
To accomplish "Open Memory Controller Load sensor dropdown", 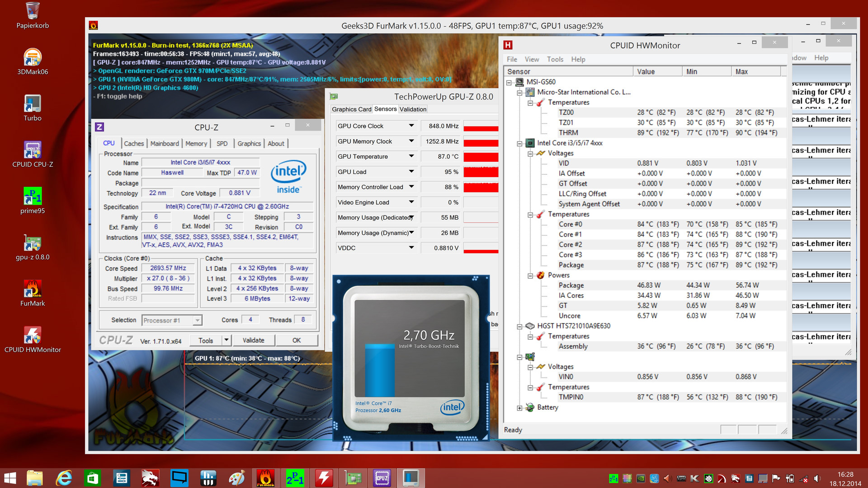I will tap(411, 187).
